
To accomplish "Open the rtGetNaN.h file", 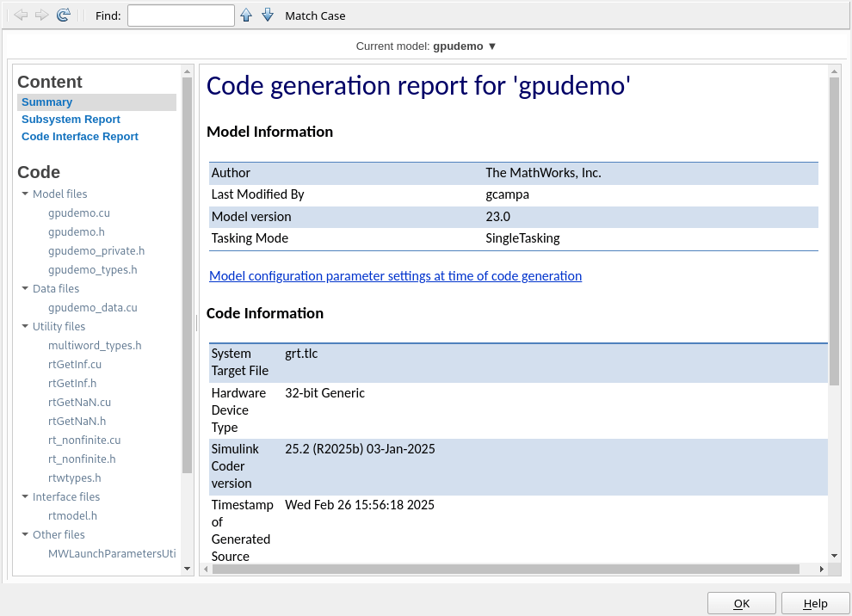I will [77, 422].
